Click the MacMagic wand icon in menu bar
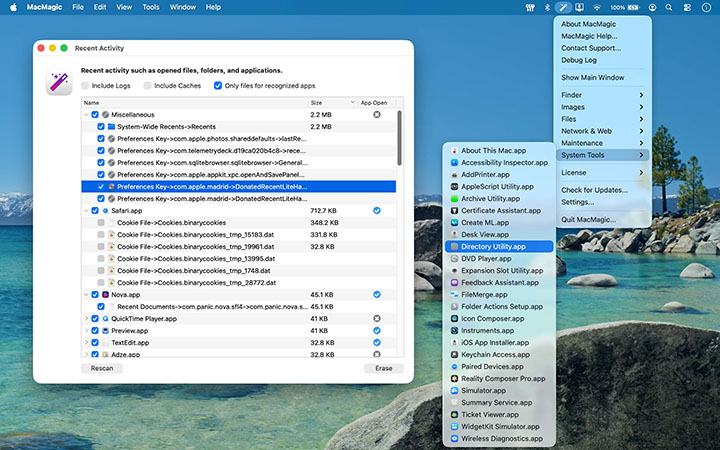The image size is (720, 450). point(563,7)
